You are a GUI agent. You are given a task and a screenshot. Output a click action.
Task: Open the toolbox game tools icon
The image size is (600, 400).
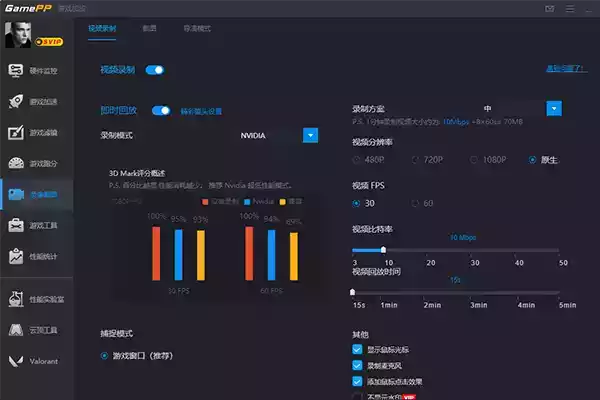pyautogui.click(x=16, y=225)
